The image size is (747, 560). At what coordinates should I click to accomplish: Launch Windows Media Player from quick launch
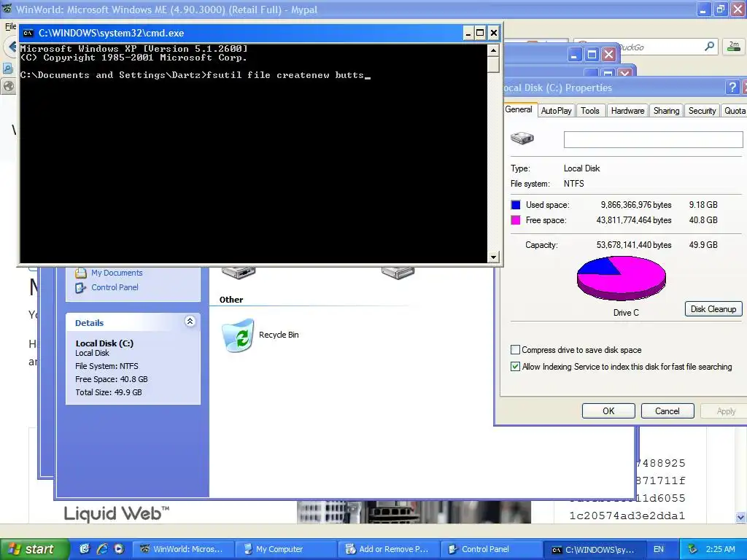[119, 549]
